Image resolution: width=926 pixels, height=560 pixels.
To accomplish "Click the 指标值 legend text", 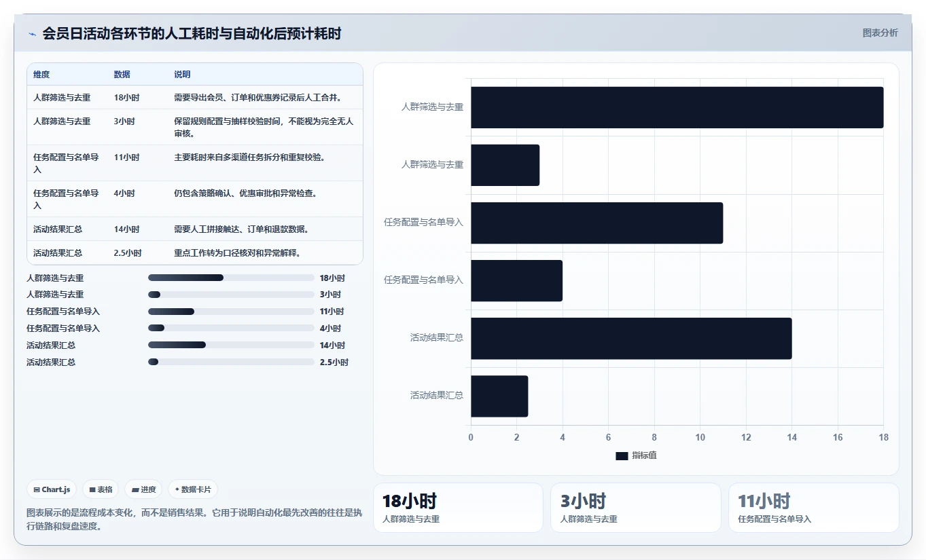I will coord(644,456).
